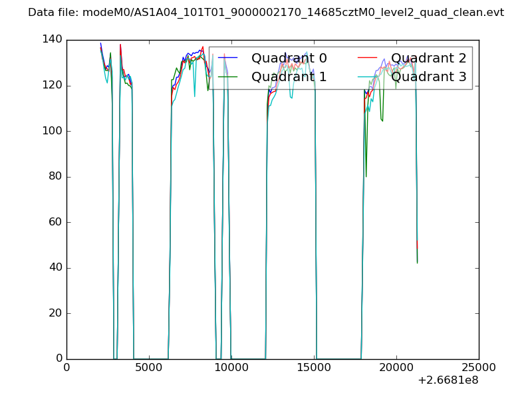532x399 pixels.
Task: Click the blue line sample for Quadrant 0
Action: point(229,59)
